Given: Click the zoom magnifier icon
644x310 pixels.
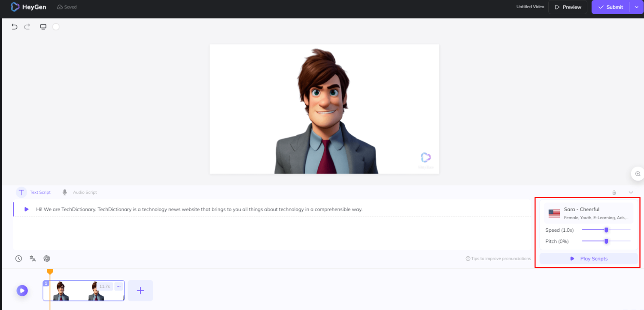Looking at the screenshot, I should click(x=638, y=174).
